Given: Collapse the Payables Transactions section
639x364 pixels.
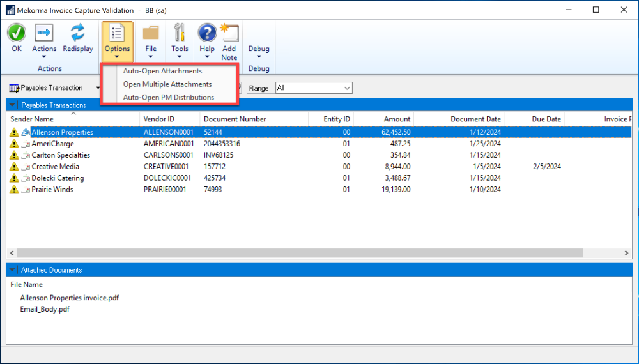Looking at the screenshot, I should 12,105.
